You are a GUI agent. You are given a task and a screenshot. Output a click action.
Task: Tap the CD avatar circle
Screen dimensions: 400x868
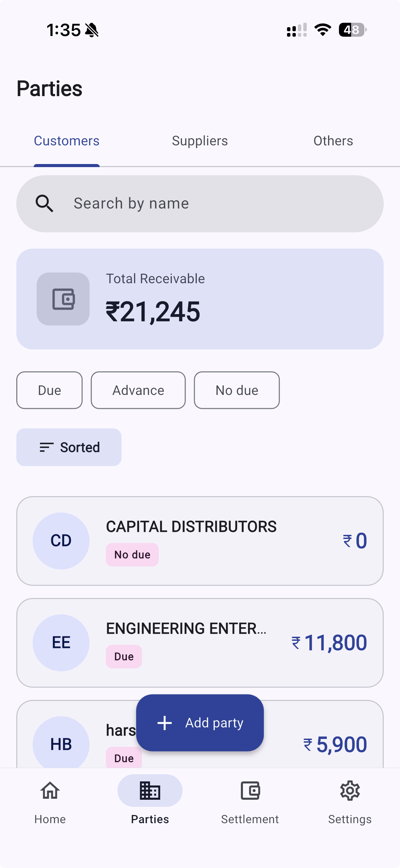click(x=61, y=541)
